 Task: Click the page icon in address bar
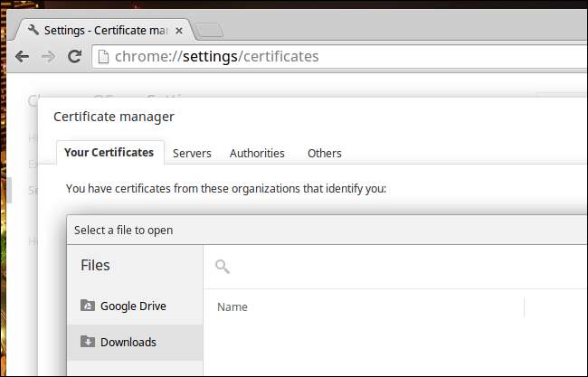[x=103, y=57]
